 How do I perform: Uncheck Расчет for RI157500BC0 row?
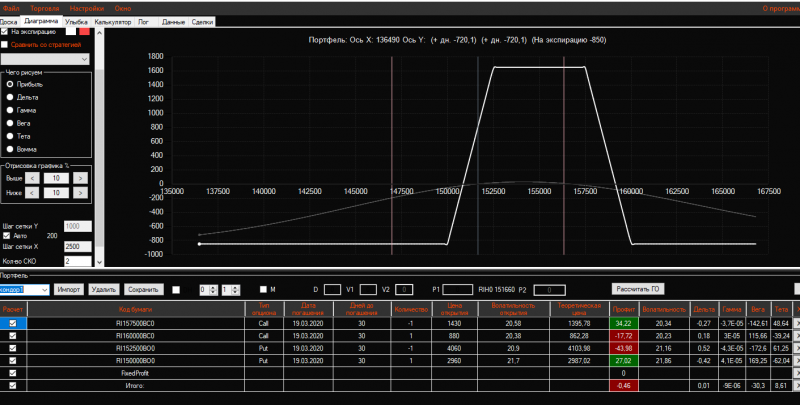(13, 323)
